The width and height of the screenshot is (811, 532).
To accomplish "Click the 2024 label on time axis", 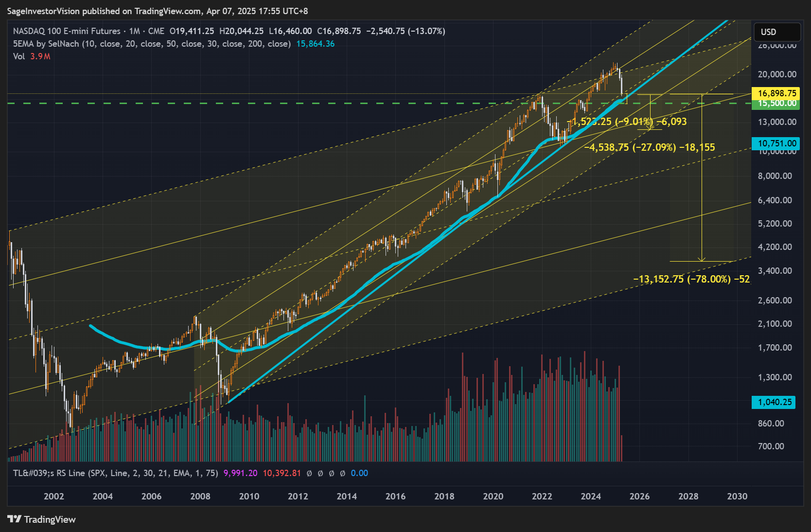I will point(591,497).
